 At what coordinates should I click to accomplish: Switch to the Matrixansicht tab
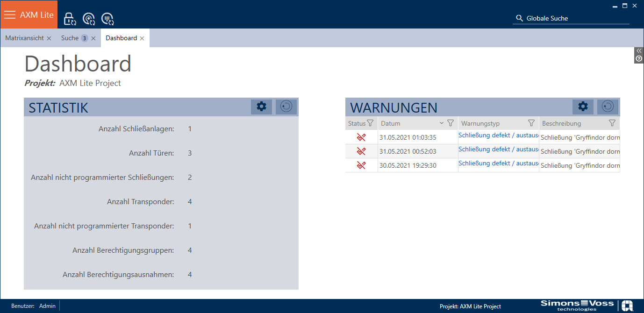click(24, 38)
